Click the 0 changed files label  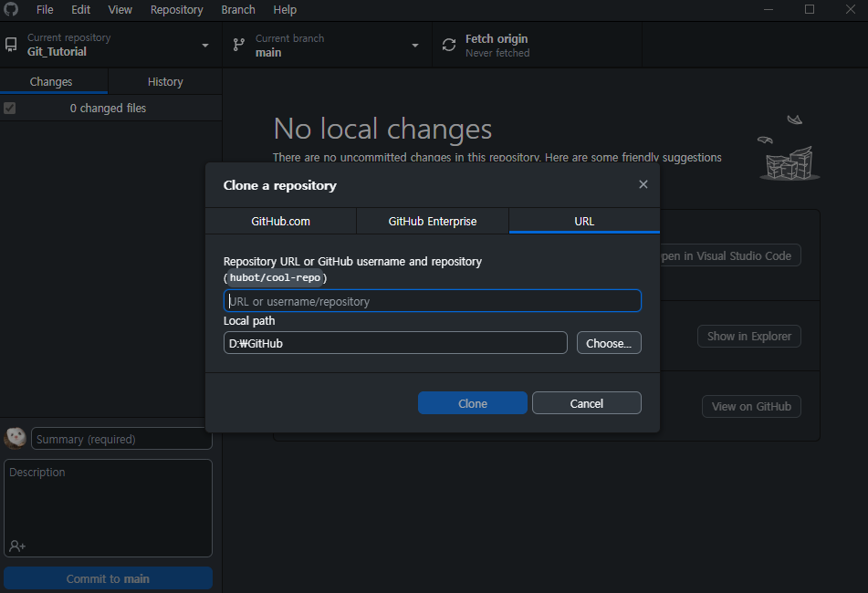108,108
